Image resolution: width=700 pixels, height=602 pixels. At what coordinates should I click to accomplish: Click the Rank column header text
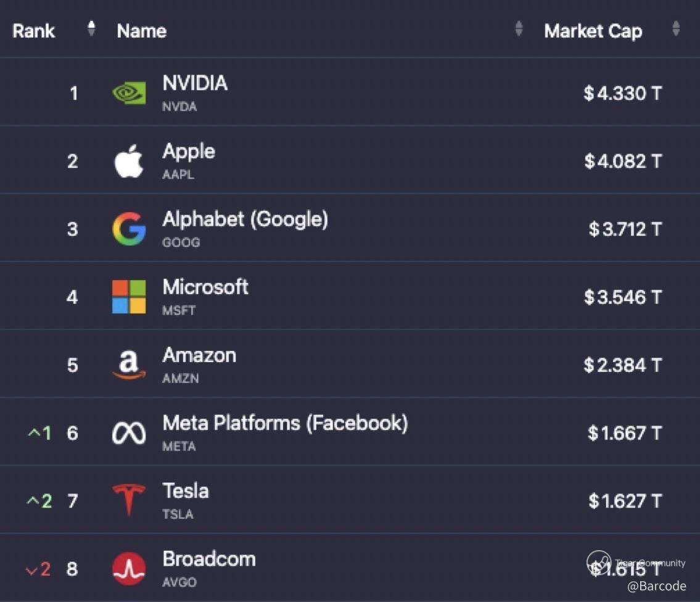coord(33,31)
